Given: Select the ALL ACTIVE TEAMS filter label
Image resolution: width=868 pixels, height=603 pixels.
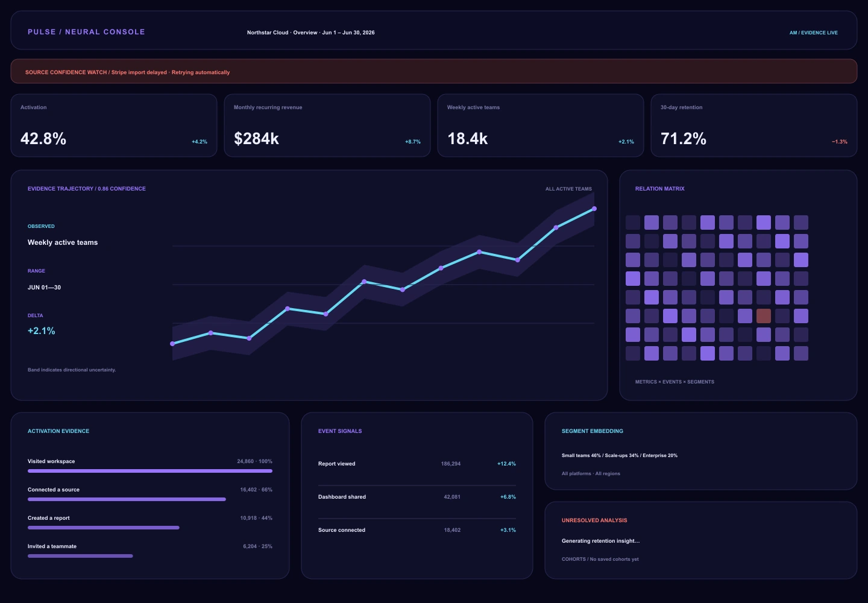Looking at the screenshot, I should (568, 189).
